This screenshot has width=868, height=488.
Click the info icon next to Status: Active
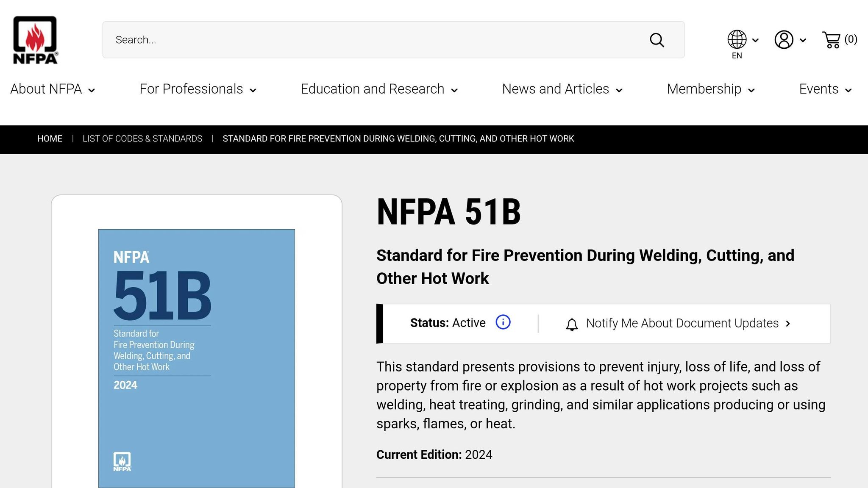503,322
